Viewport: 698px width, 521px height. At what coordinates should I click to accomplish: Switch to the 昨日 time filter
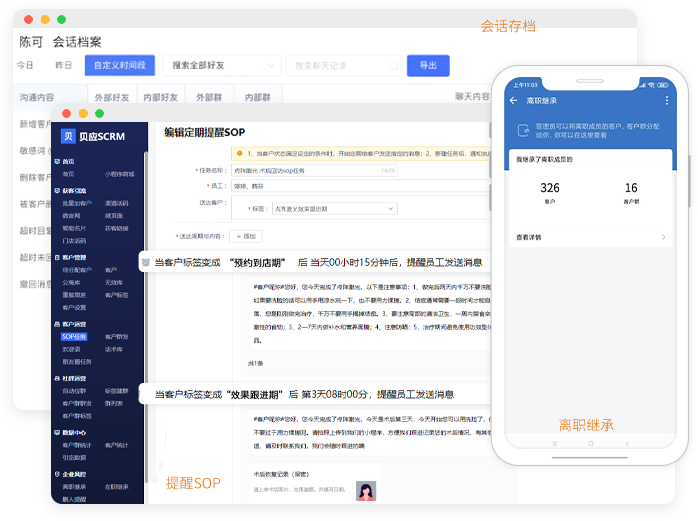click(63, 66)
